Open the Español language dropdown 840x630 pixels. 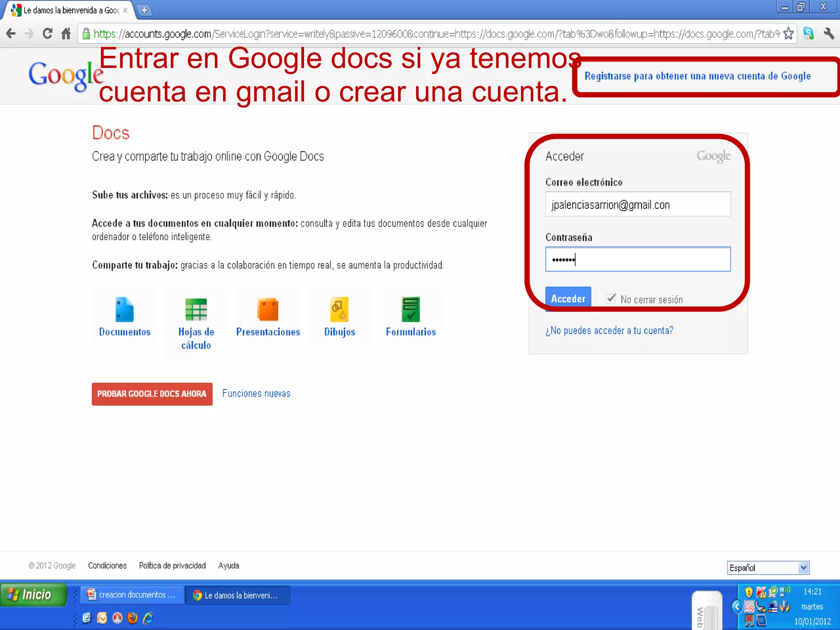pos(768,568)
